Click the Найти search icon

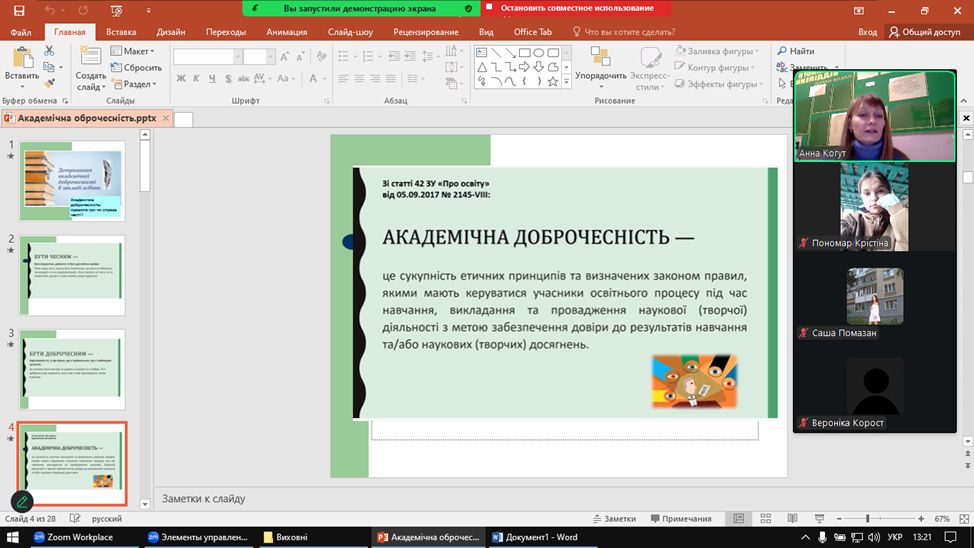coord(782,51)
